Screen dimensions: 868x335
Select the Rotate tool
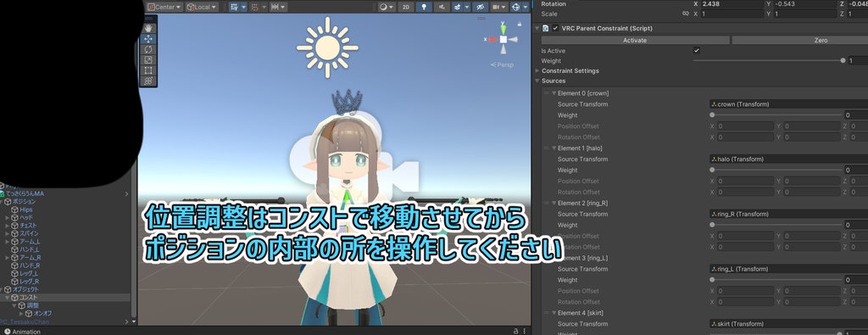point(147,49)
